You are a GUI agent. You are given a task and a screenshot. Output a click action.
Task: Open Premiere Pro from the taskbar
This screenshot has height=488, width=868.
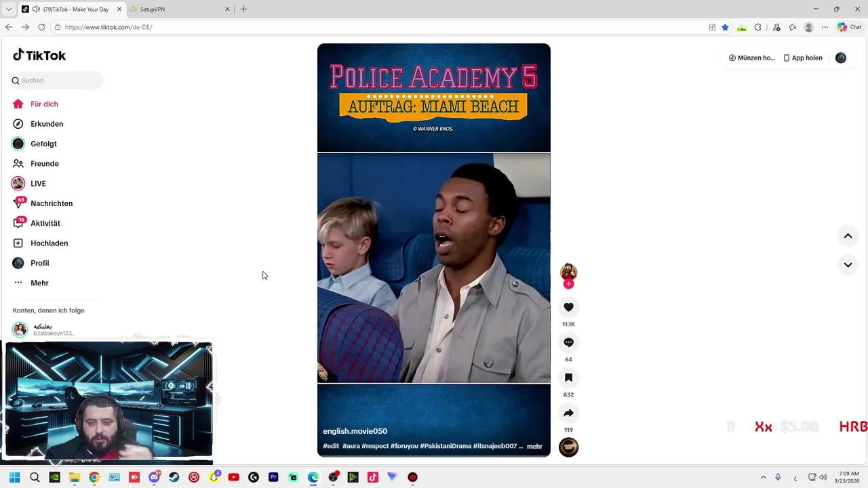(x=273, y=477)
